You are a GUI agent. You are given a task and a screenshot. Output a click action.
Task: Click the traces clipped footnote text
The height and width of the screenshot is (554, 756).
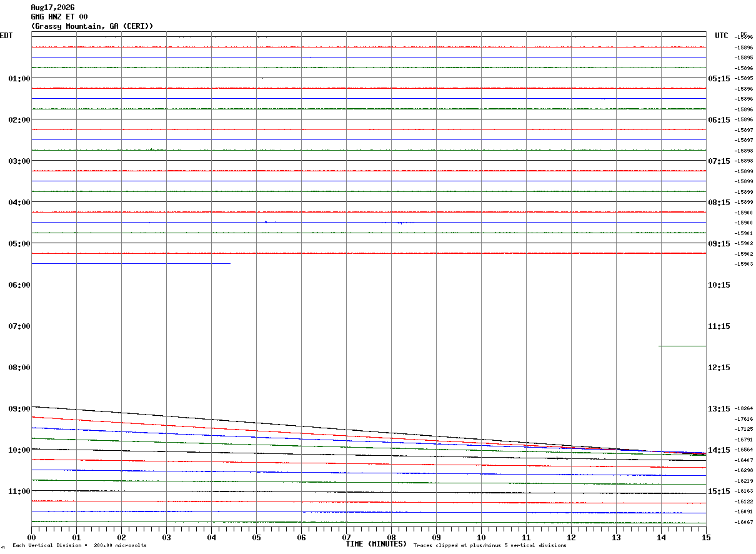490,546
